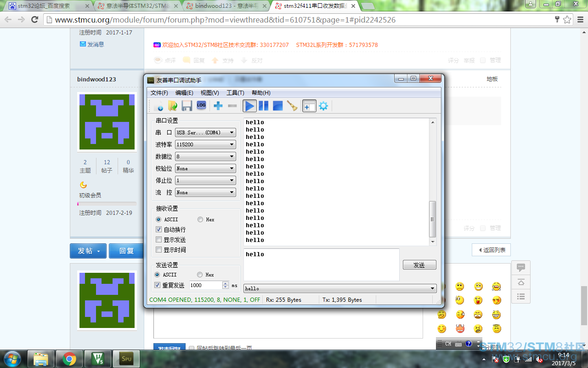Viewport: 588px width, 368px height.
Task: Click the bindwood123 username link
Action: [96, 79]
